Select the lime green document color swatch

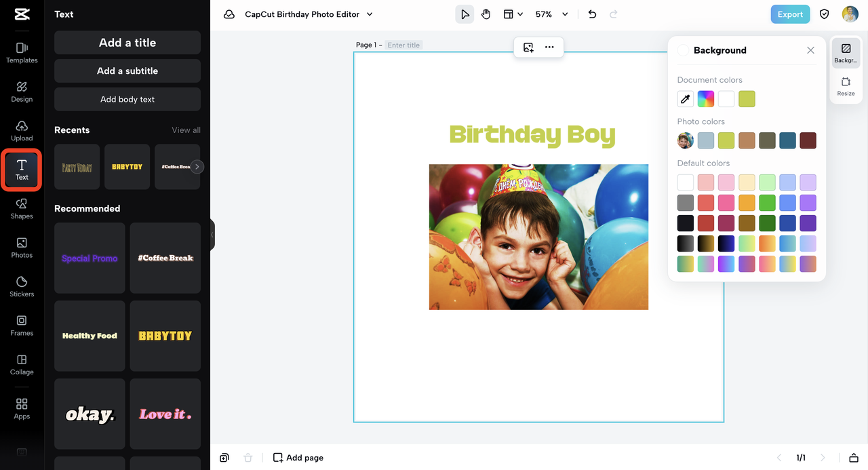(x=747, y=99)
